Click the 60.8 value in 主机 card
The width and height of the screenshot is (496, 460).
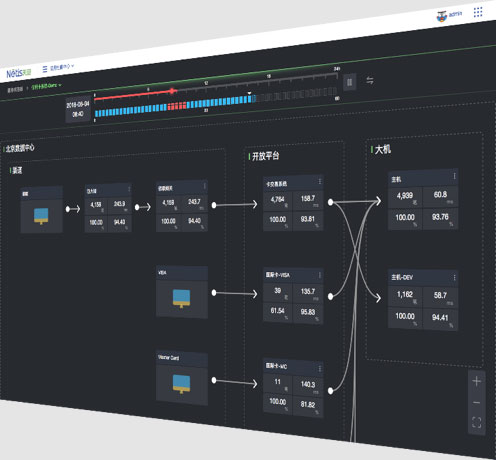coord(440,195)
